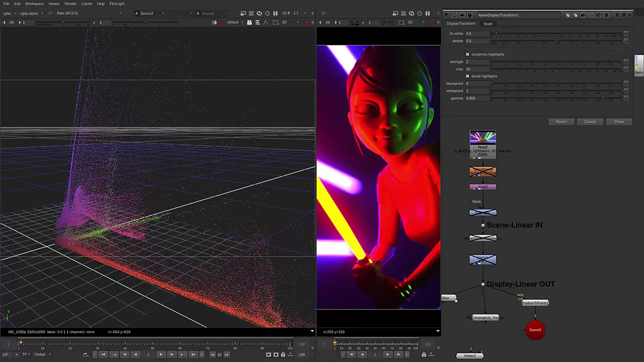Toggle the IP button in right viewer
This screenshot has width=644, height=362.
[324, 13]
